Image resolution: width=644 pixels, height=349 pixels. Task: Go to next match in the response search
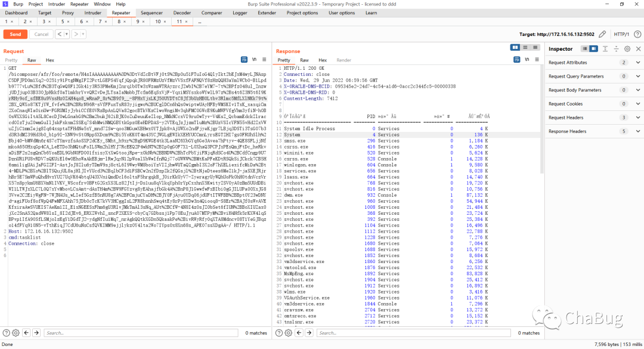309,333
